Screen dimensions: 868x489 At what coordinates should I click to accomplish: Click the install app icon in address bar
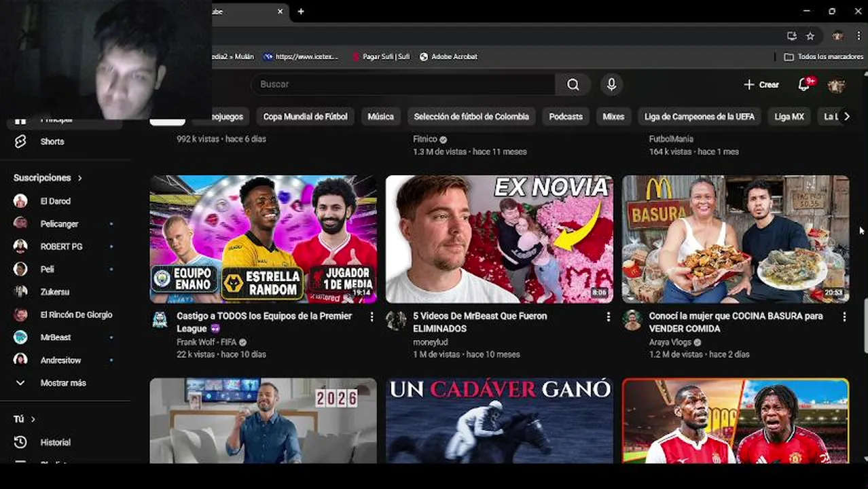click(792, 36)
